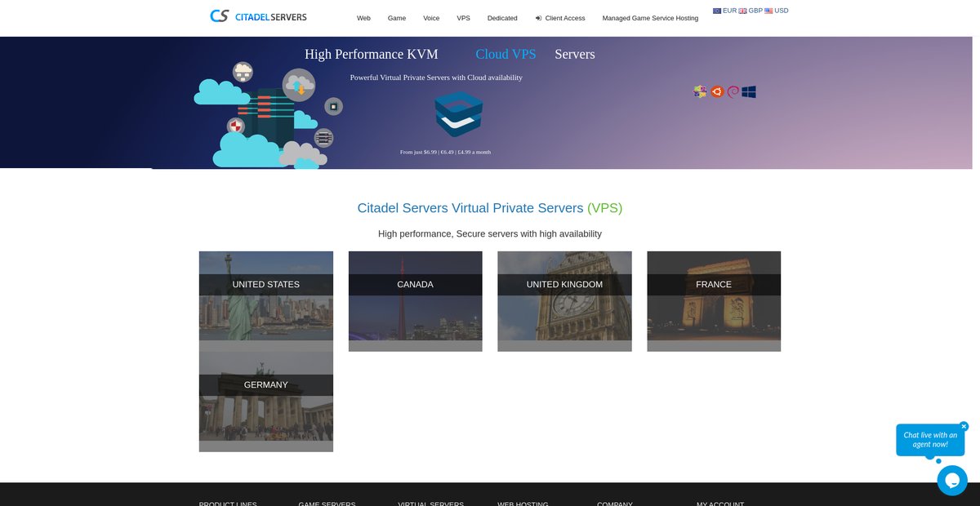The height and width of the screenshot is (506, 980).
Task: Click the Citadel Servers logo
Action: point(258,16)
